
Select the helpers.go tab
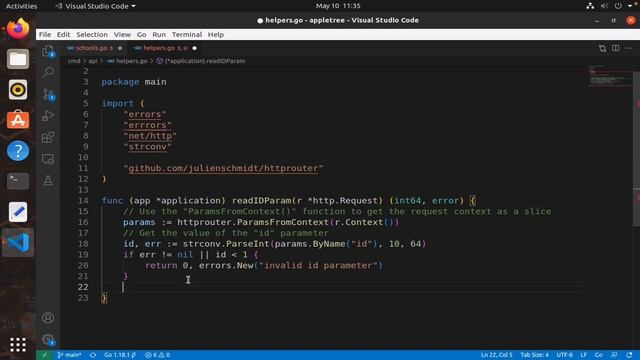165,48
